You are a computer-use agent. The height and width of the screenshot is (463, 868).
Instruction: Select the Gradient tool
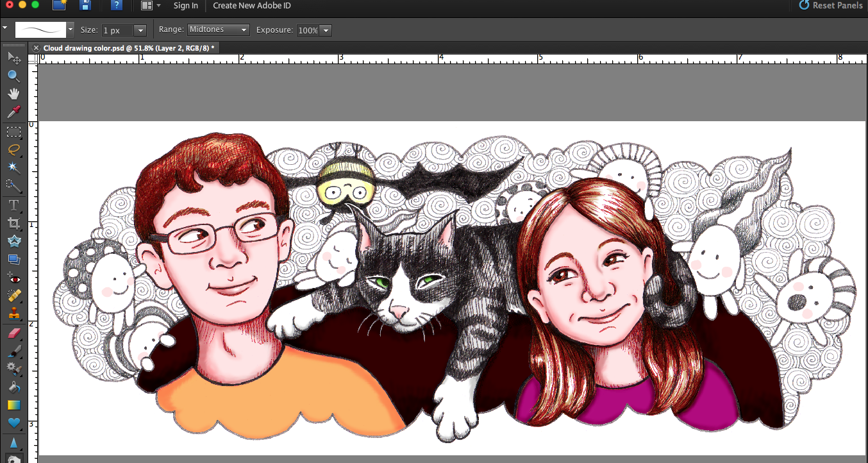[x=13, y=405]
